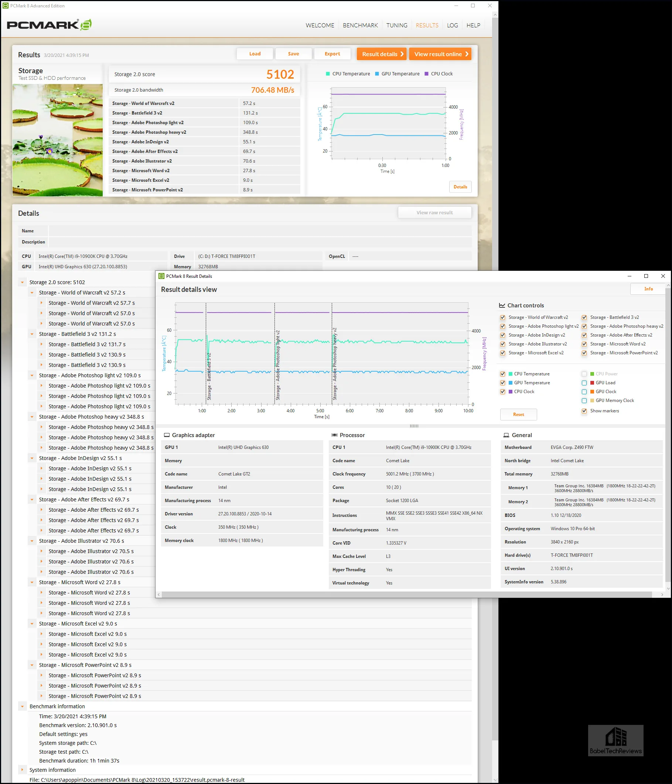This screenshot has width=672, height=784.
Task: Click the Graphics adapter monitor icon
Action: point(167,435)
